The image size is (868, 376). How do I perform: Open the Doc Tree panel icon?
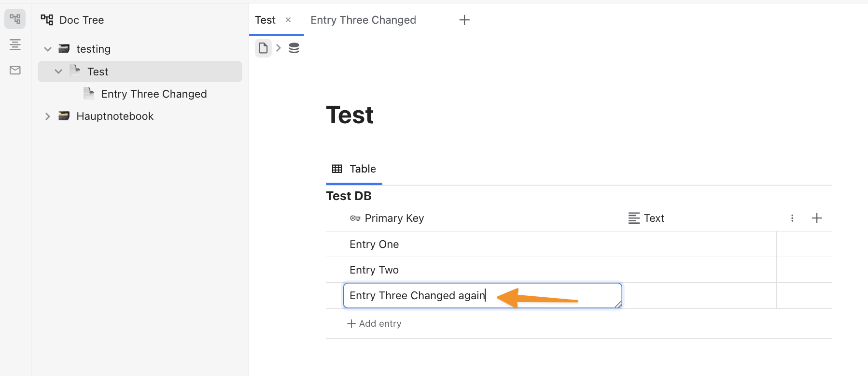(15, 19)
